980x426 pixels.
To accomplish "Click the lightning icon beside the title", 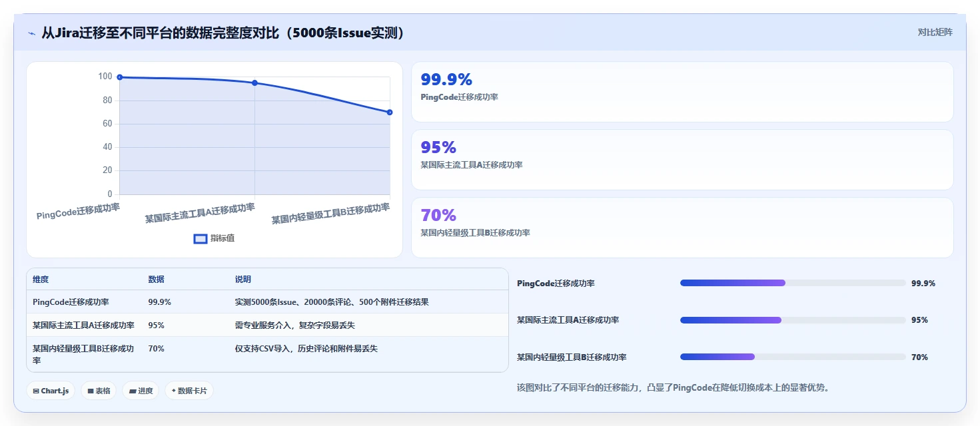I will 31,33.
